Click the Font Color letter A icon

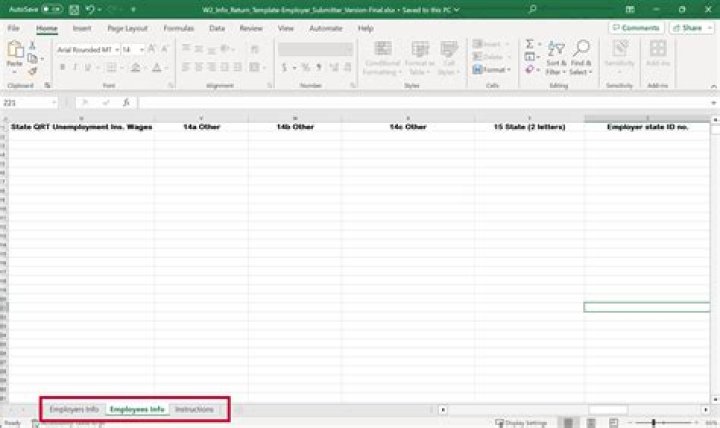pos(157,68)
